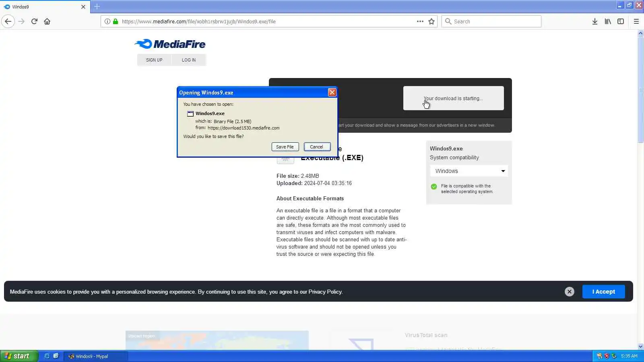Click the SIGN UP button
Viewport: 644px width, 362px height.
coord(154,60)
